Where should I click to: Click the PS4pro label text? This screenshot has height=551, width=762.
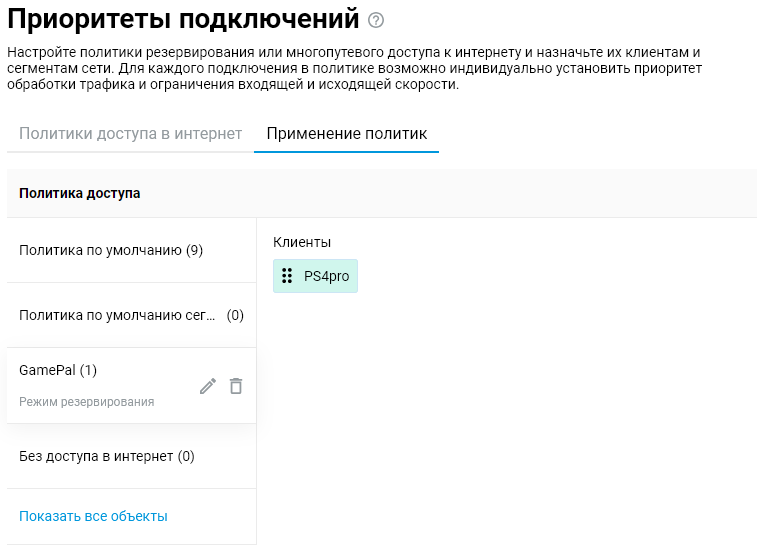click(x=326, y=276)
